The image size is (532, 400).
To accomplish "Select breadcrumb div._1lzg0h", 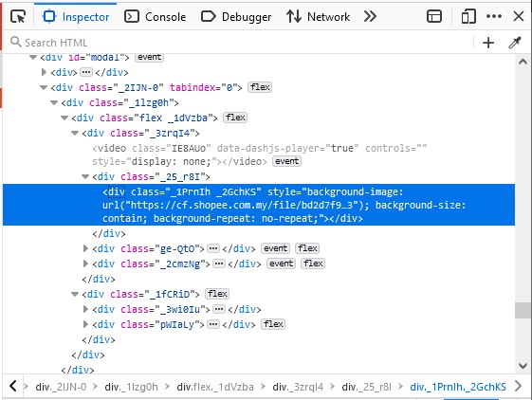I will [131, 387].
